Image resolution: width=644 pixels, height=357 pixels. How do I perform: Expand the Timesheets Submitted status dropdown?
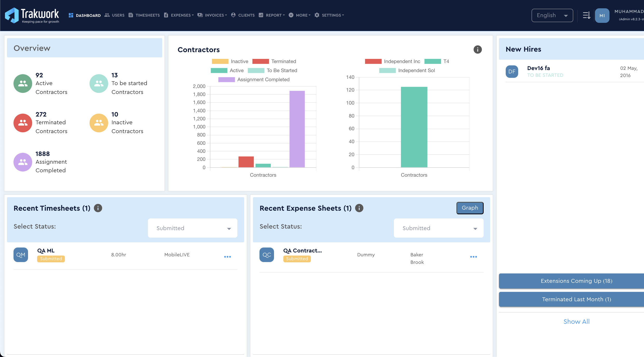coord(193,228)
